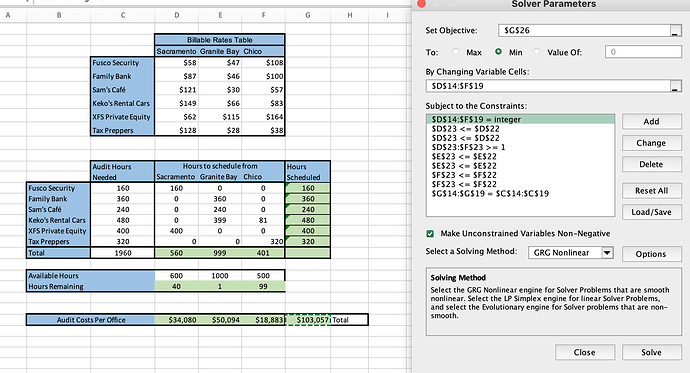Select the Value Of radio button

537,52
